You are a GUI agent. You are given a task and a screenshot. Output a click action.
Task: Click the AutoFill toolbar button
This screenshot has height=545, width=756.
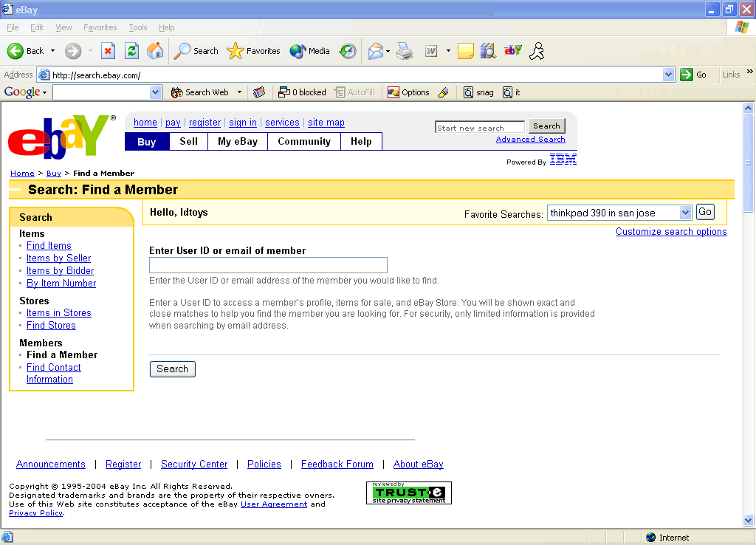pos(354,92)
